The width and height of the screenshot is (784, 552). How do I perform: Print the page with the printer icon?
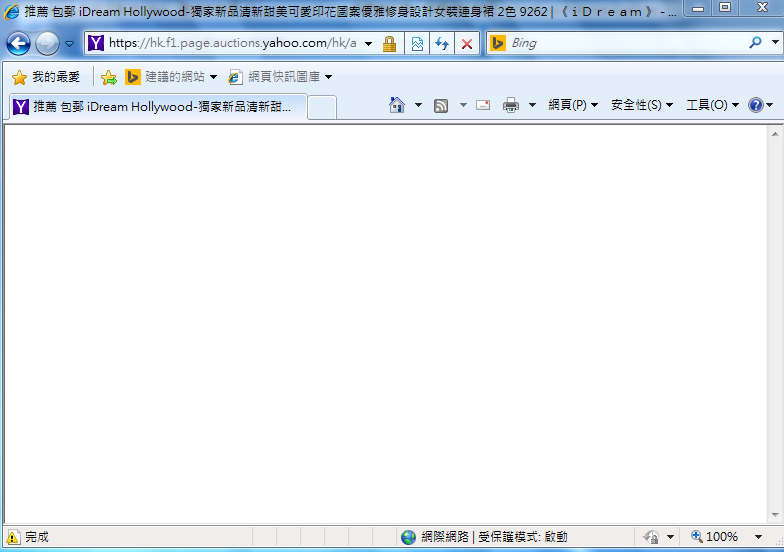point(511,105)
